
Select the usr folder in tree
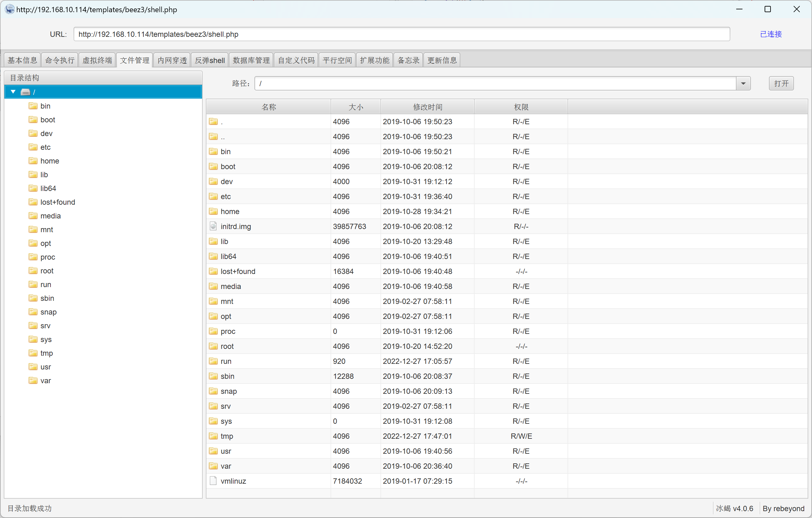pyautogui.click(x=46, y=367)
